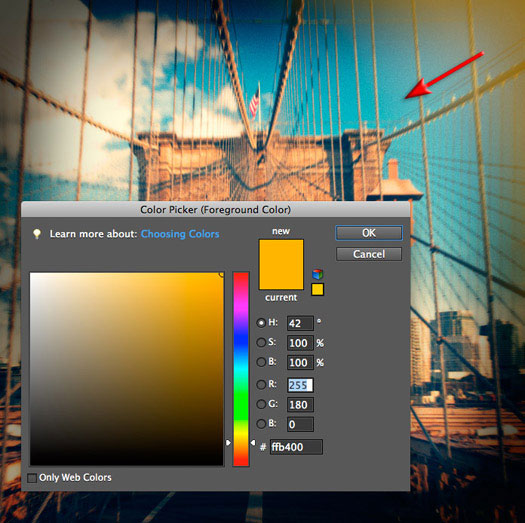Click the light bulb tip icon
The height and width of the screenshot is (523, 525).
pyautogui.click(x=37, y=234)
